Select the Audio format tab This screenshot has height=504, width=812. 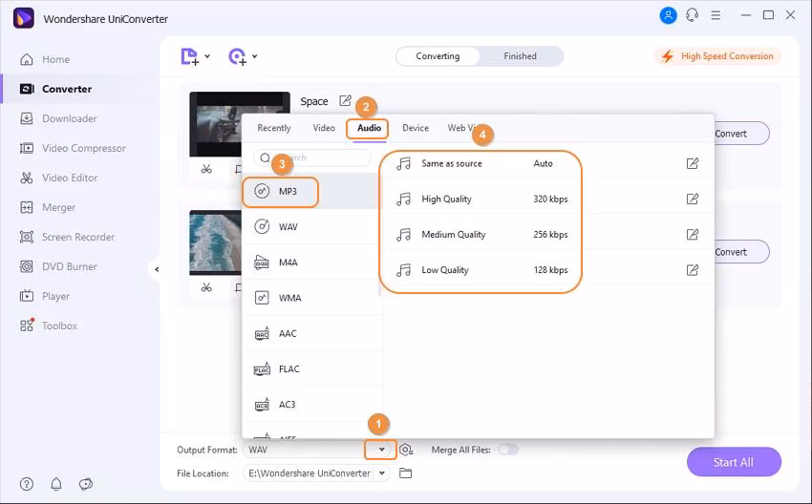click(x=370, y=128)
